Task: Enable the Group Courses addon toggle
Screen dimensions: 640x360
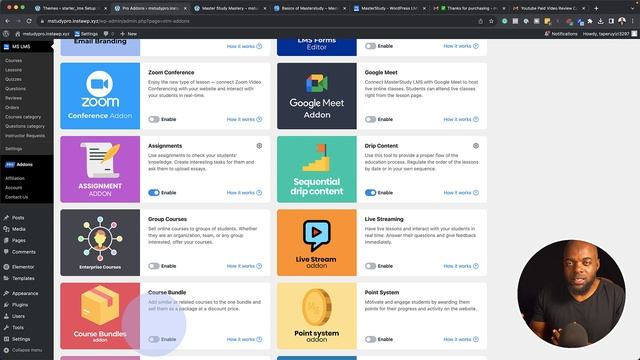Action: [154, 266]
